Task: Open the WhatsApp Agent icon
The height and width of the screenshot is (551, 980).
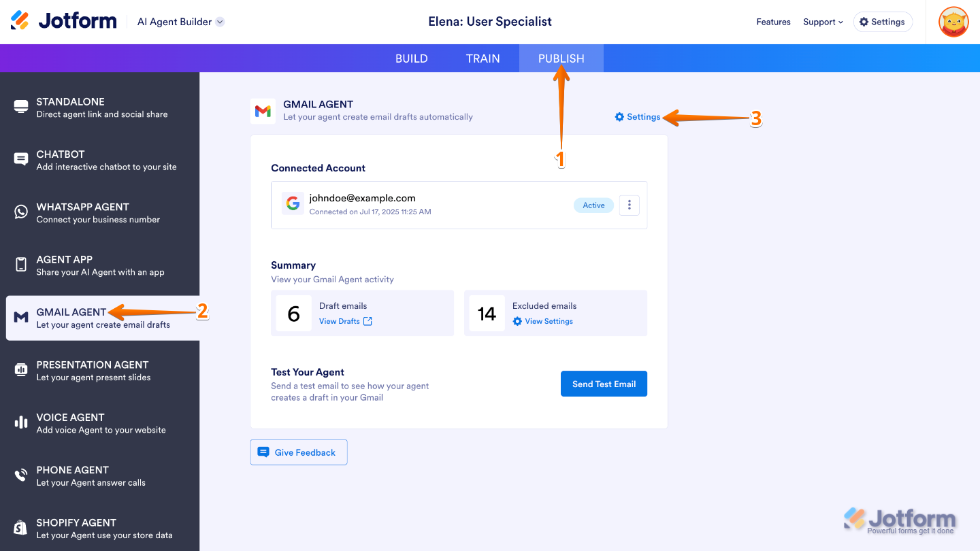Action: pyautogui.click(x=21, y=212)
